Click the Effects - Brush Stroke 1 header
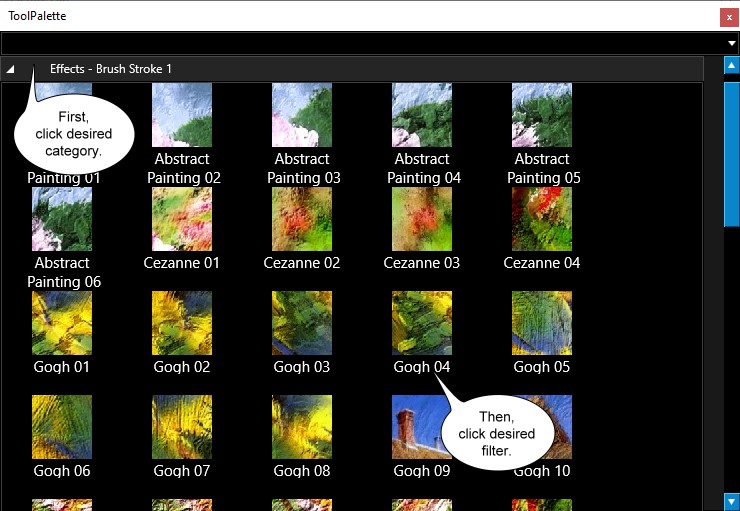The width and height of the screenshot is (740, 511). [x=352, y=69]
